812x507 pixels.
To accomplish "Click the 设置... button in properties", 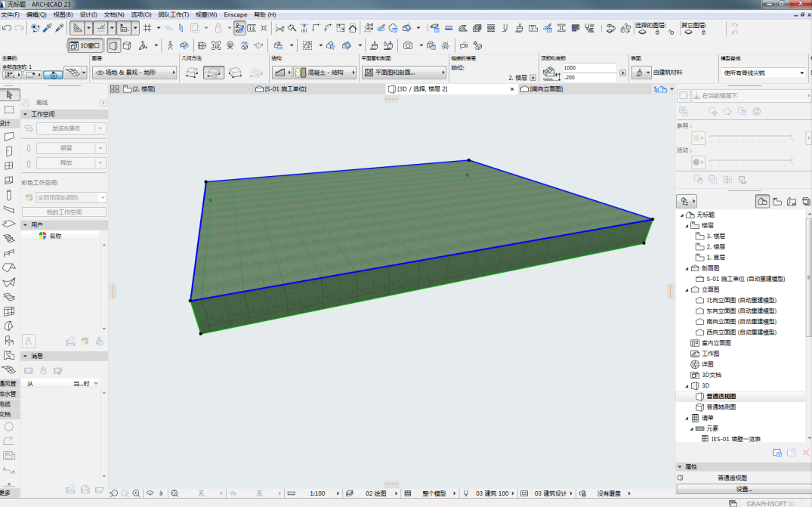I will pos(744,489).
